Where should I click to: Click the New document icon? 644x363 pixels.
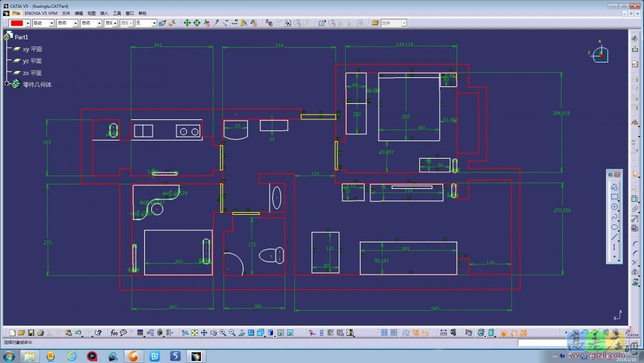pyautogui.click(x=12, y=333)
